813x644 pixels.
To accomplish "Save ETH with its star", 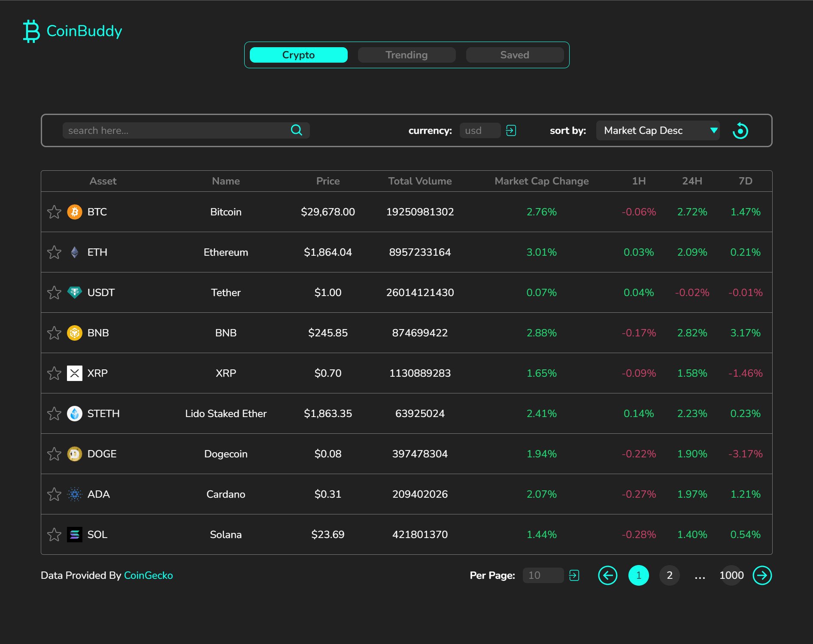I will tap(54, 252).
